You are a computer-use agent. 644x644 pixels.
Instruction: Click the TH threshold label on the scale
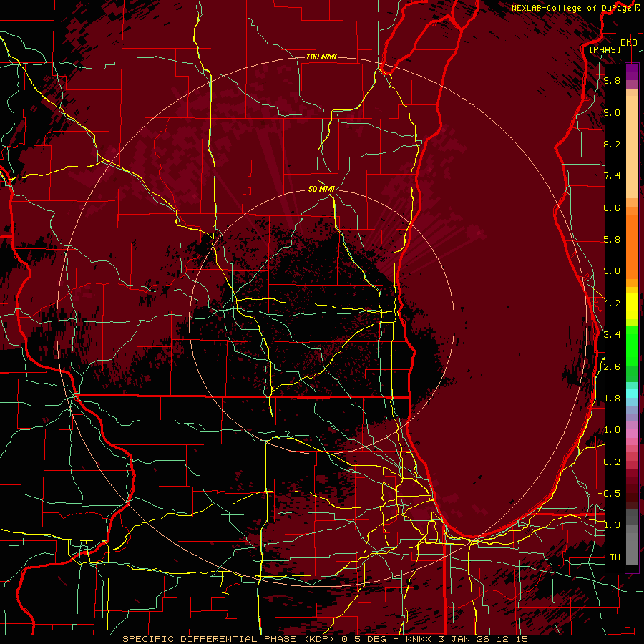click(x=615, y=557)
